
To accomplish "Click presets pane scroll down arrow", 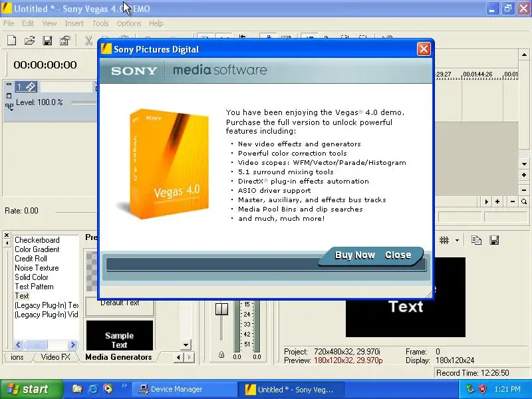I will tap(186, 345).
